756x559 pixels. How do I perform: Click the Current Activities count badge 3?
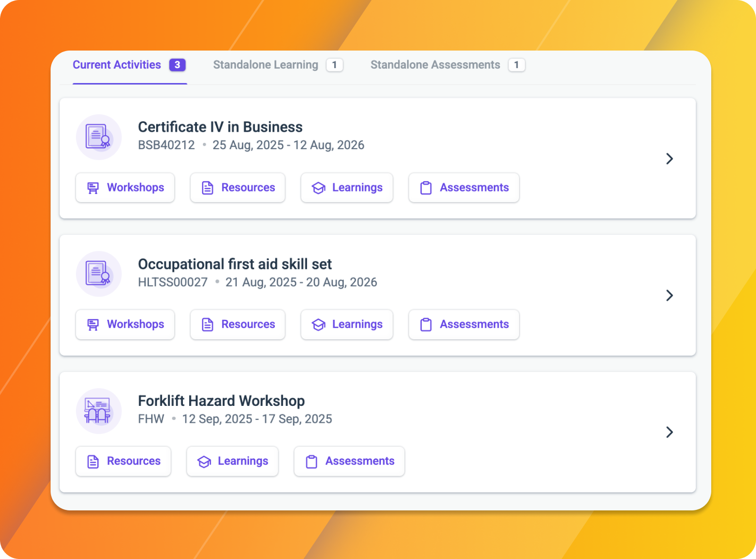(178, 65)
